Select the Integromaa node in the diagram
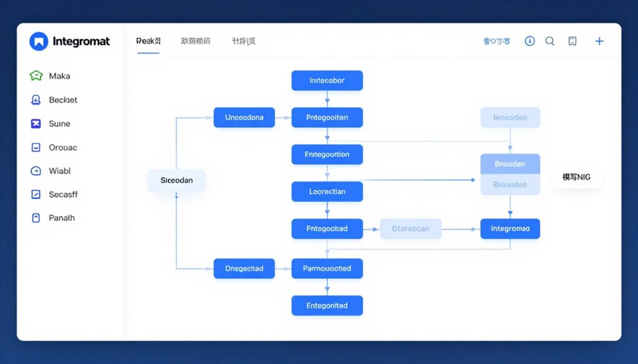638x364 pixels. pyautogui.click(x=510, y=228)
